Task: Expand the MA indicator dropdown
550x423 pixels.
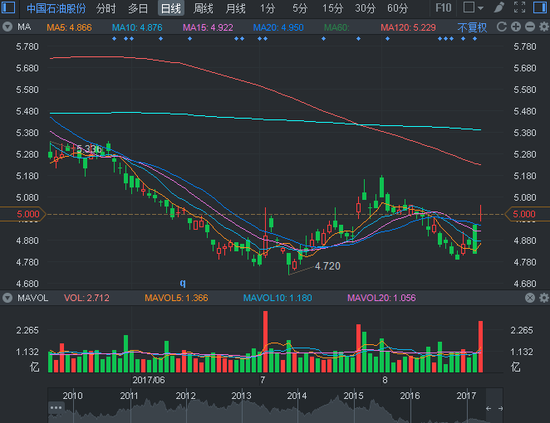Action: 7,27
